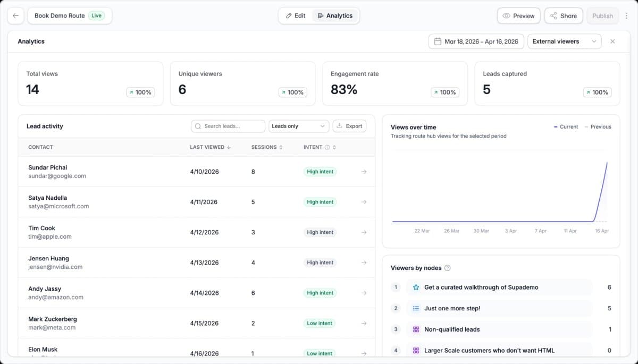Viewport: 638px width, 364px height.
Task: Click the magnifier icon in the search leads box
Action: pos(198,126)
